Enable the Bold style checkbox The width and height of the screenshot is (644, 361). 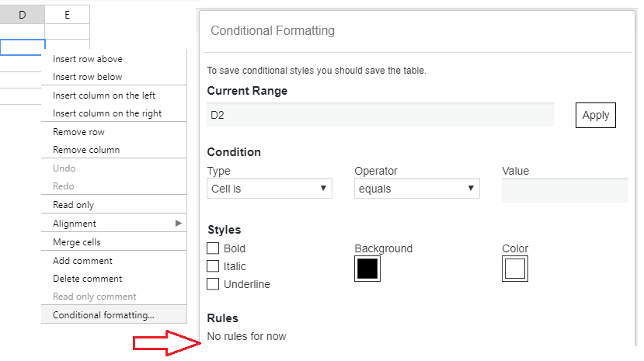point(213,248)
